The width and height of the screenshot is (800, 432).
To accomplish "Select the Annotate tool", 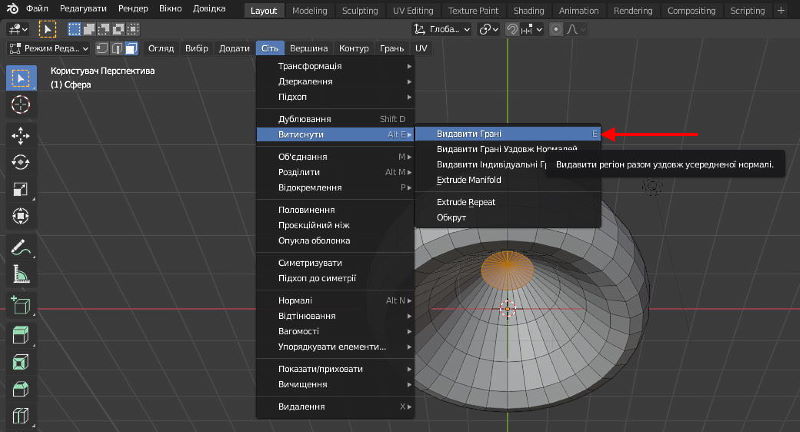I will click(x=21, y=247).
